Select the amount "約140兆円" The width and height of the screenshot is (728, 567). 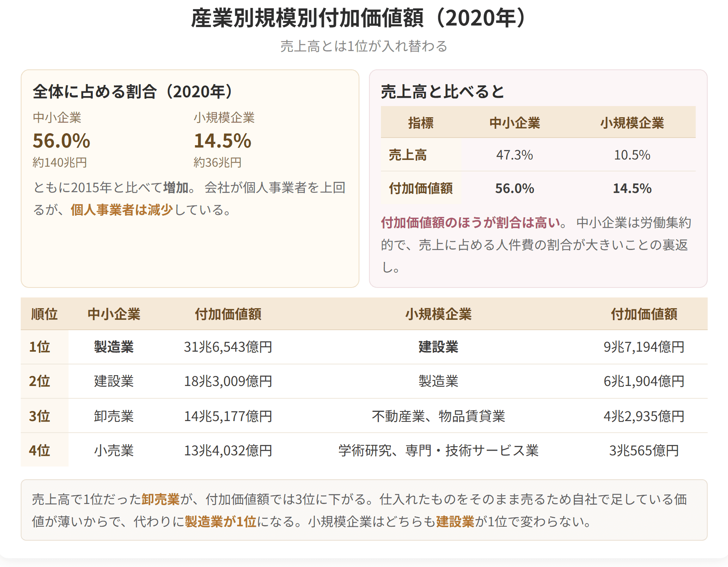coord(60,162)
